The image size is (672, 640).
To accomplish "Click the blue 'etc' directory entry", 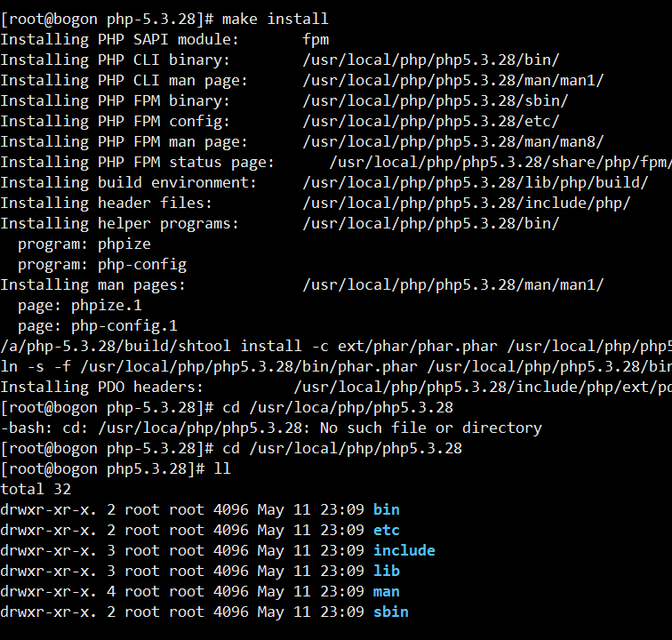I will click(386, 530).
